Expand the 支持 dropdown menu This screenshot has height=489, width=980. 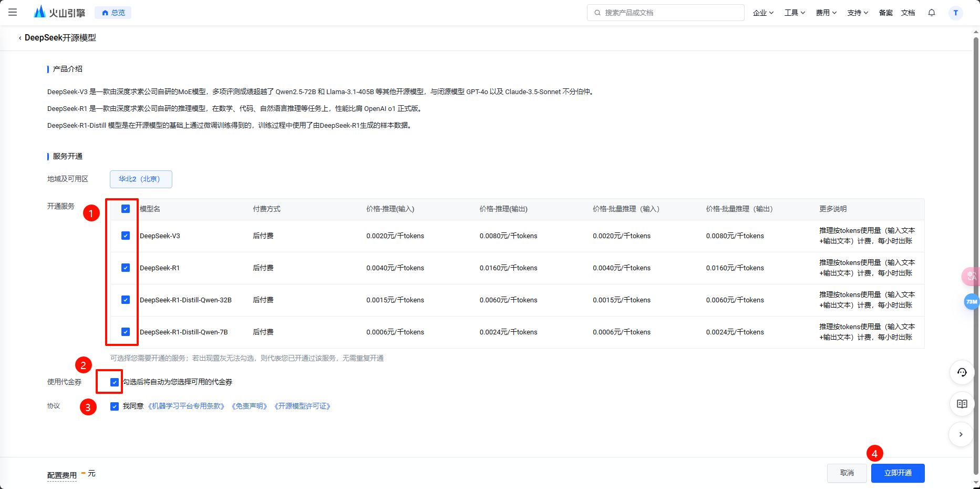click(x=858, y=13)
